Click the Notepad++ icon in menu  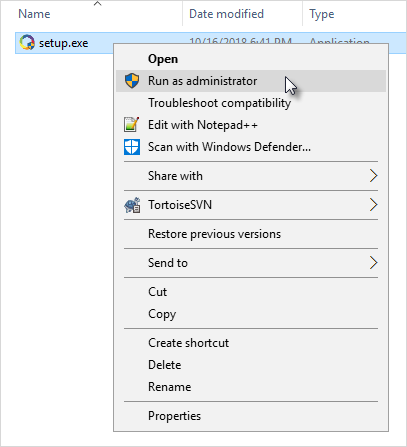[132, 125]
